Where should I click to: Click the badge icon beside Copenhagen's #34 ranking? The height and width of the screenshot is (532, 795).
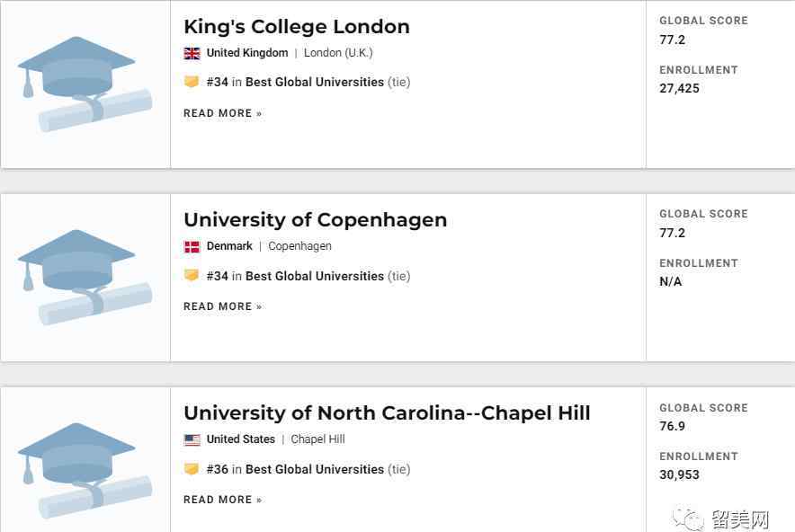coord(192,275)
